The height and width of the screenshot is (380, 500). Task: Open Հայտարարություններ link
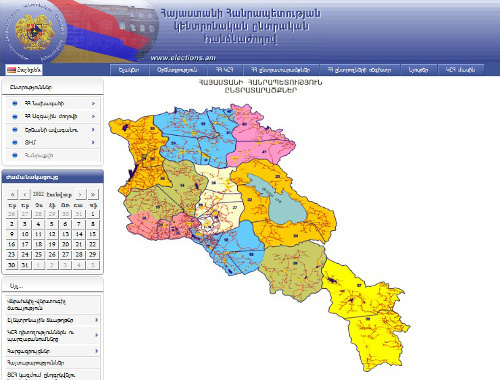click(x=35, y=363)
